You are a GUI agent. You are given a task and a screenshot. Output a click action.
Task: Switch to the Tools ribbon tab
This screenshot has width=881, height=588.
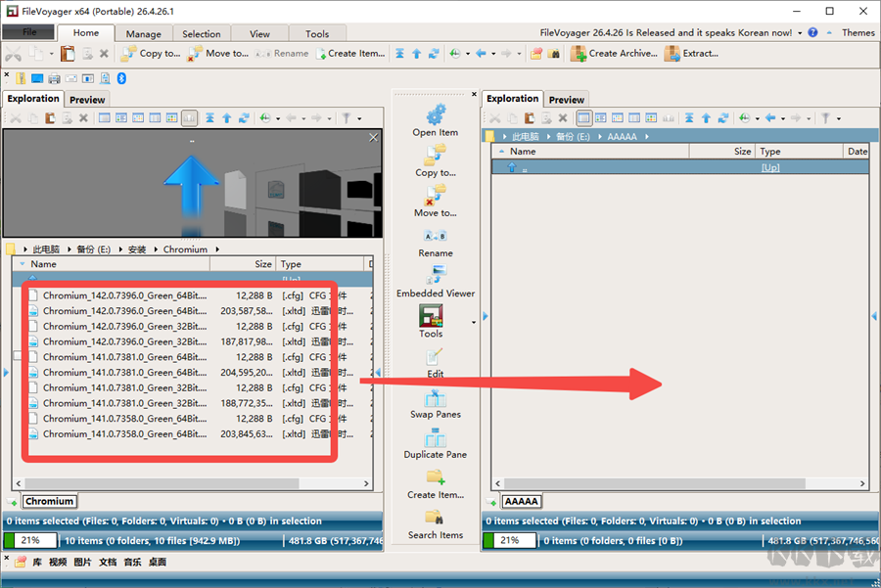click(317, 33)
